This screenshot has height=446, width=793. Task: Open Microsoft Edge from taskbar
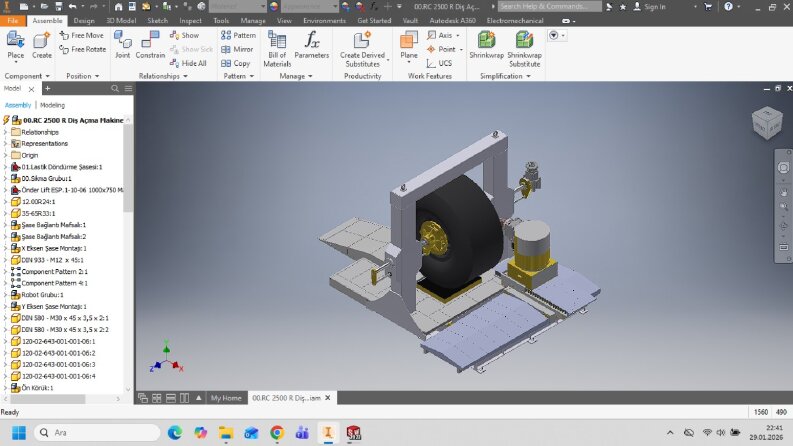point(174,433)
